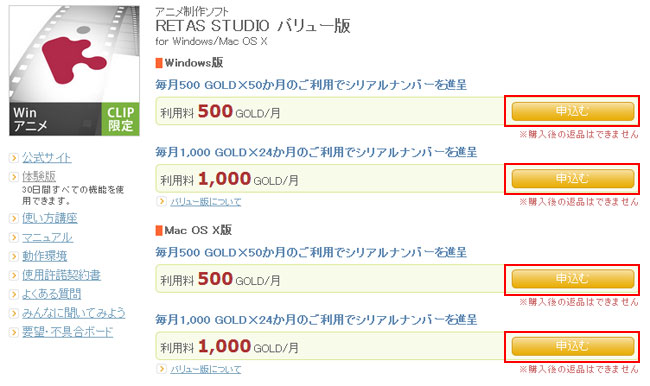Open バリュー版について link under Mac section
The width and height of the screenshot is (650, 386).
pos(206,369)
